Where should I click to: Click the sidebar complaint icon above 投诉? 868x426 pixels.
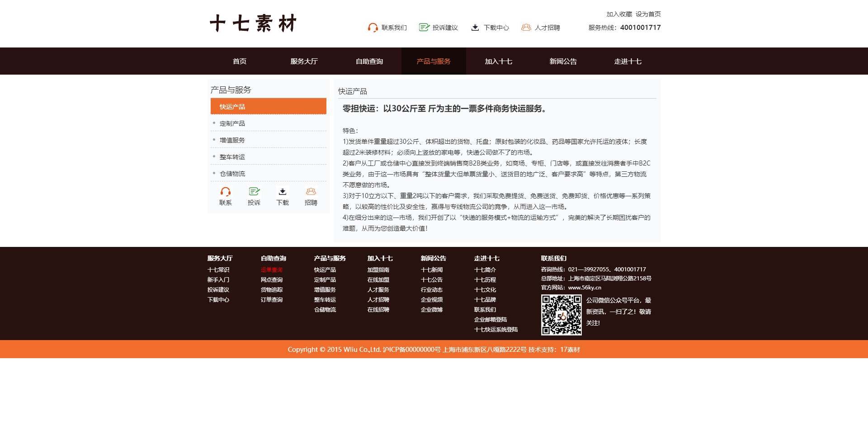(x=254, y=192)
